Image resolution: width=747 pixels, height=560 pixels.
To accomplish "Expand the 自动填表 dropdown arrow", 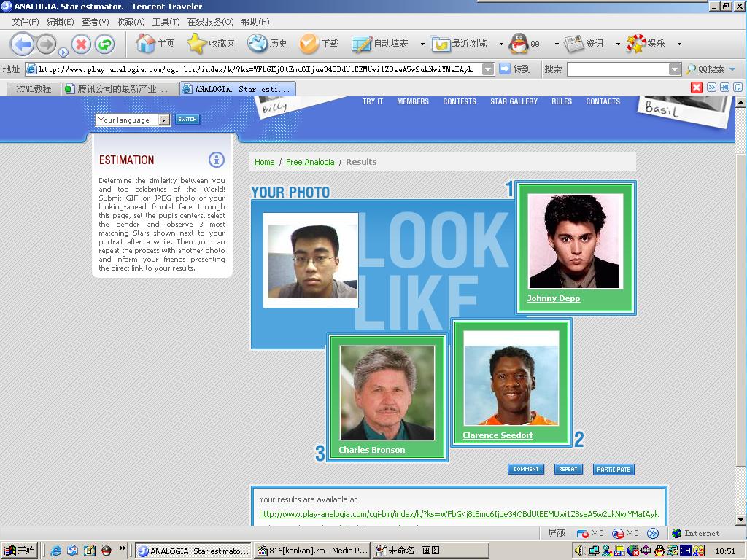I will pyautogui.click(x=422, y=44).
